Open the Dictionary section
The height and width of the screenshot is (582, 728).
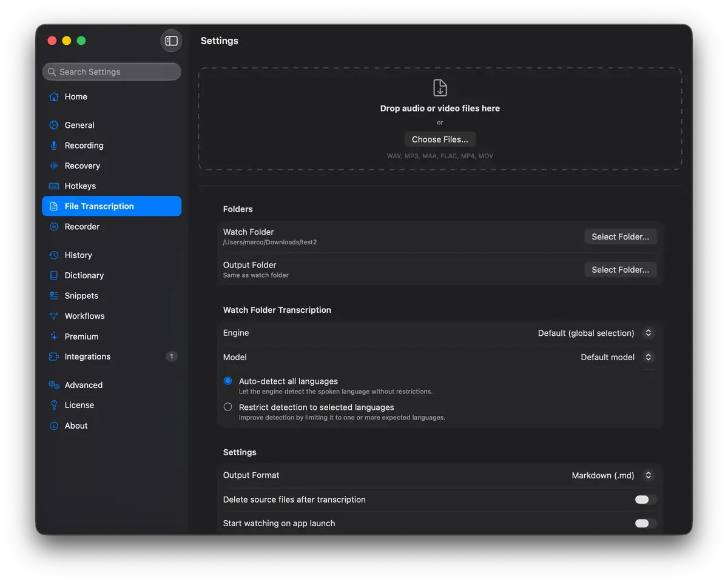click(x=112, y=275)
